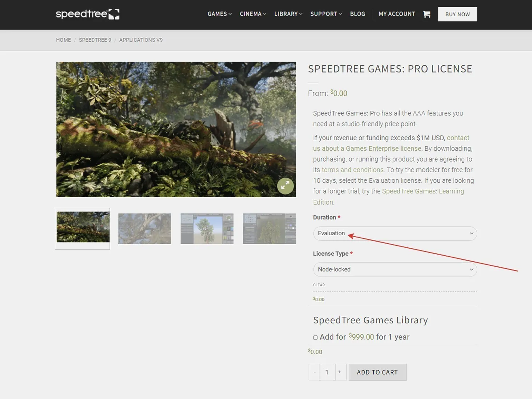532x399 pixels.
Task: Open the shopping cart icon
Action: (x=427, y=14)
